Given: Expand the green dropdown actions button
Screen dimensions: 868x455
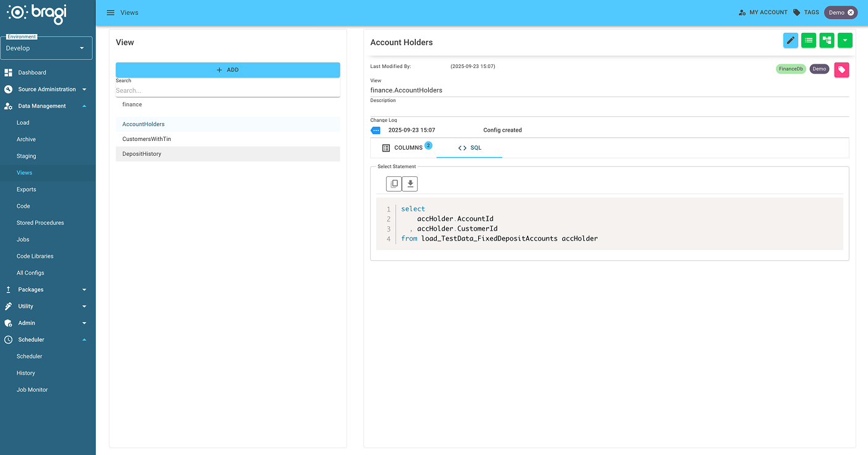Looking at the screenshot, I should click(x=845, y=40).
